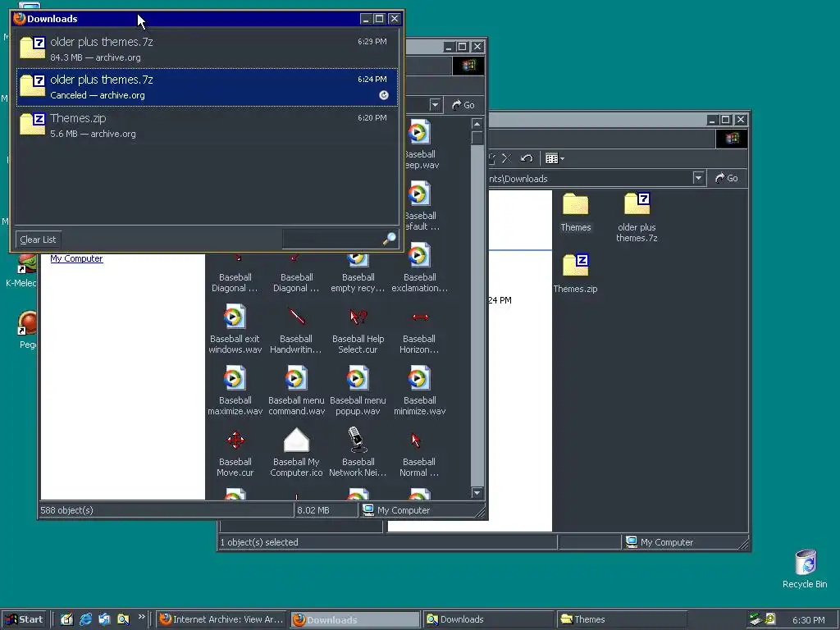Select the Themes.zip 5.6 MB download entry
This screenshot has height=630, width=840.
click(x=207, y=126)
